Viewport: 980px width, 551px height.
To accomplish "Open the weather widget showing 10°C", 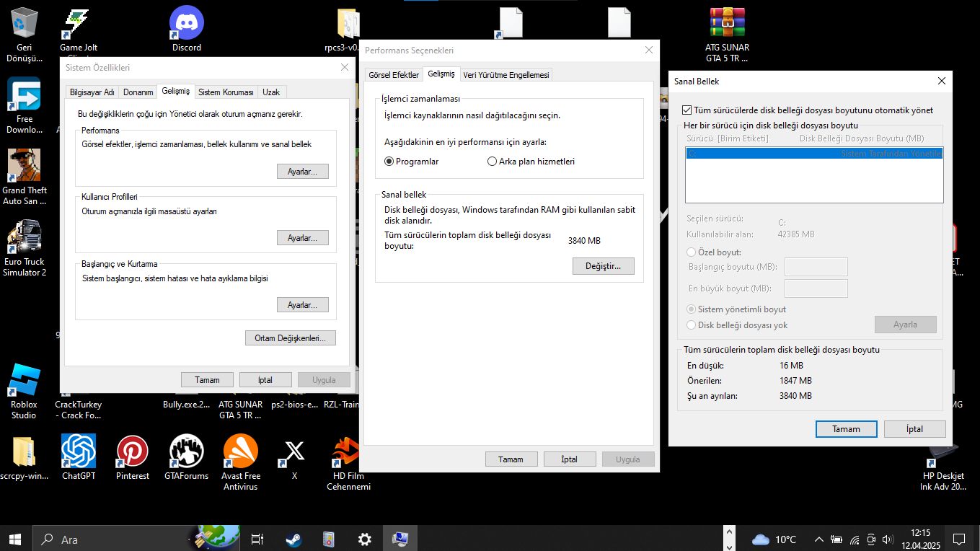I will coord(774,539).
